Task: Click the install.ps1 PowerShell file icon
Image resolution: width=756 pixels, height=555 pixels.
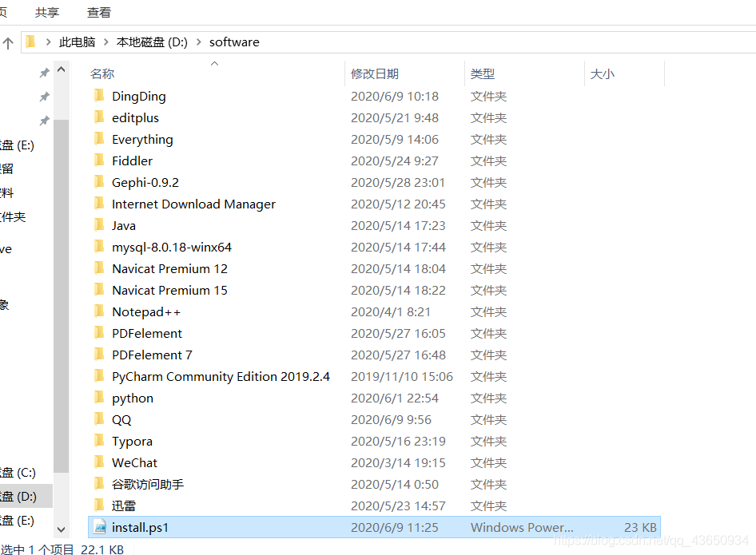Action: [x=100, y=527]
